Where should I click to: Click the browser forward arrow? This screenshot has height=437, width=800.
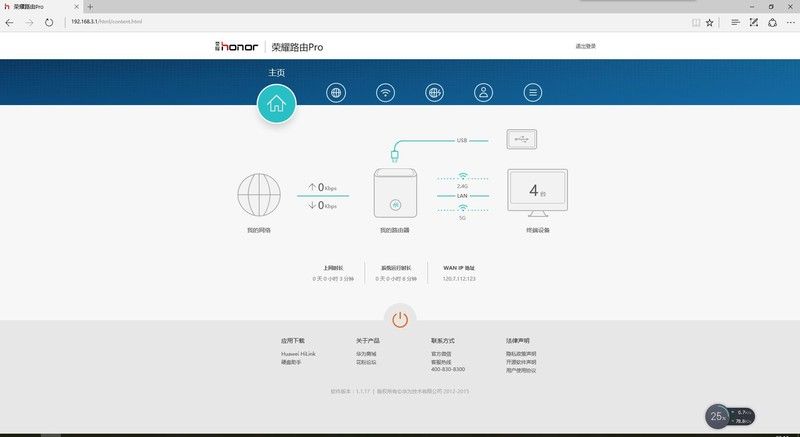coord(29,22)
